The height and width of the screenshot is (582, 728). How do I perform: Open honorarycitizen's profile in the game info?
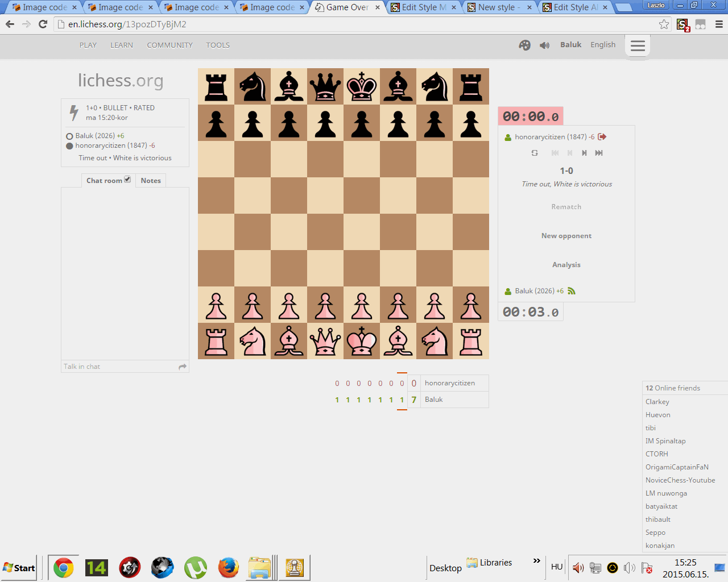coord(115,145)
